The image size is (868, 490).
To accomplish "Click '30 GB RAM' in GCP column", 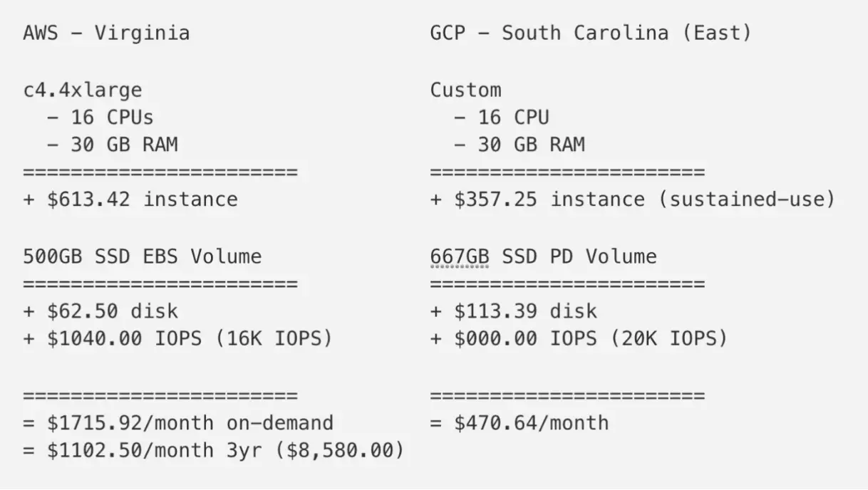I will click(x=531, y=145).
